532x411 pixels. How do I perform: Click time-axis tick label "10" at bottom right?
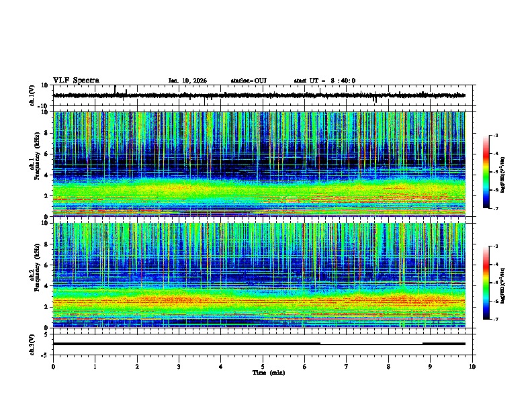472,367
